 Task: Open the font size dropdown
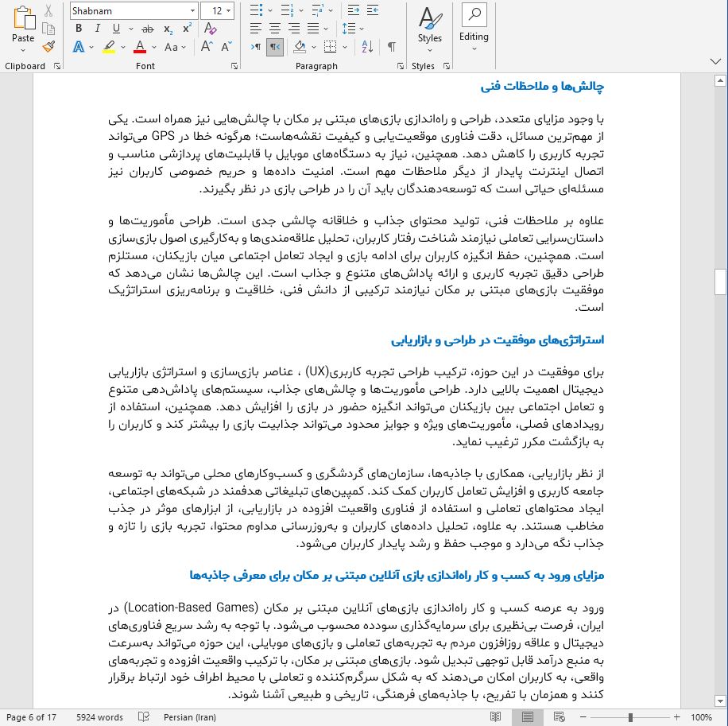pyautogui.click(x=229, y=11)
